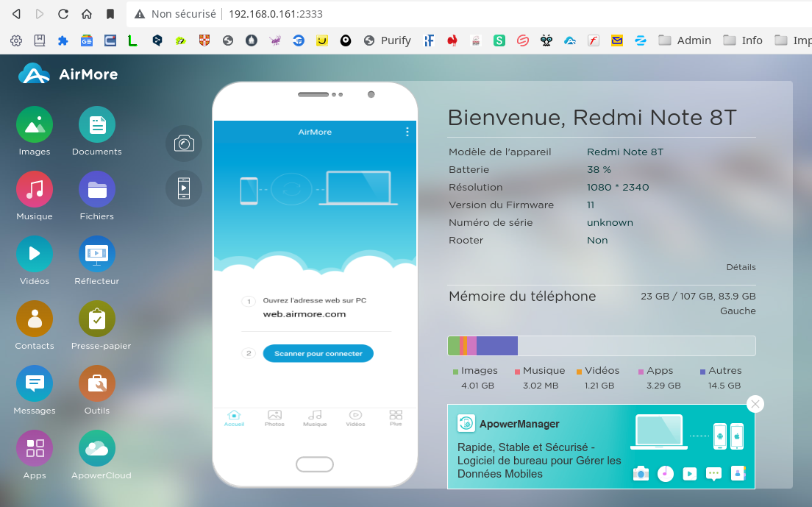Open the Outils toolbox

pos(97,384)
